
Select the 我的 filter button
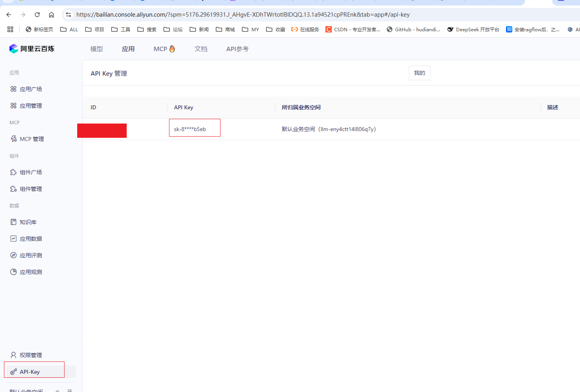(420, 73)
